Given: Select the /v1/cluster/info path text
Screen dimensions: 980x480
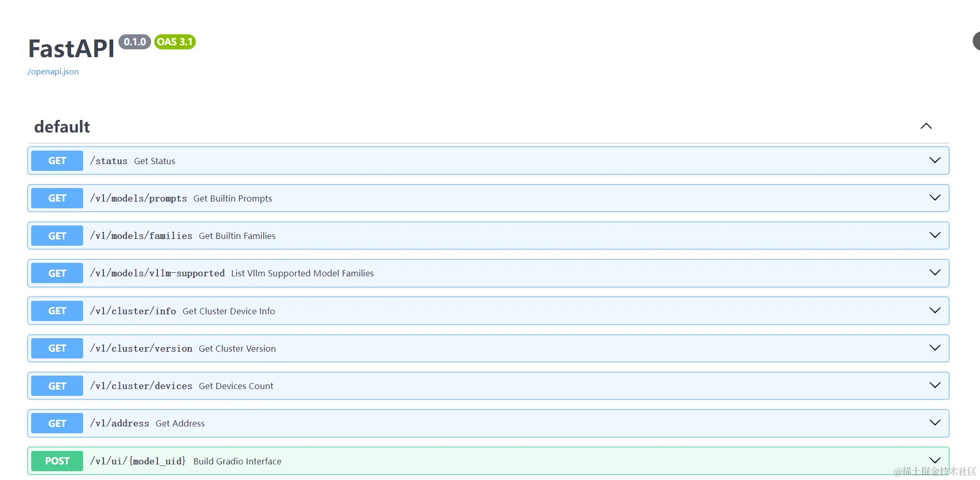Looking at the screenshot, I should [x=133, y=311].
